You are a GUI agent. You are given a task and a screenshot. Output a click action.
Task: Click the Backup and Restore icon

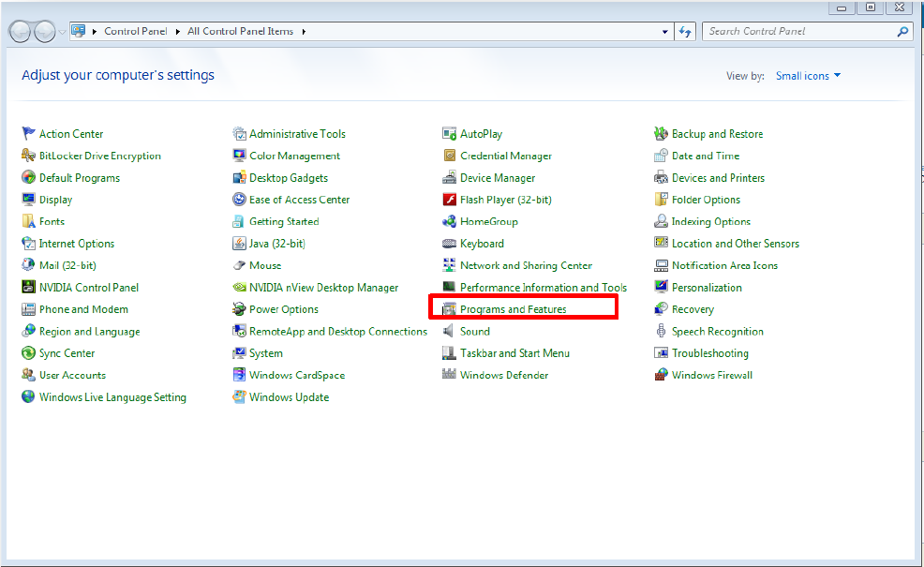point(661,134)
